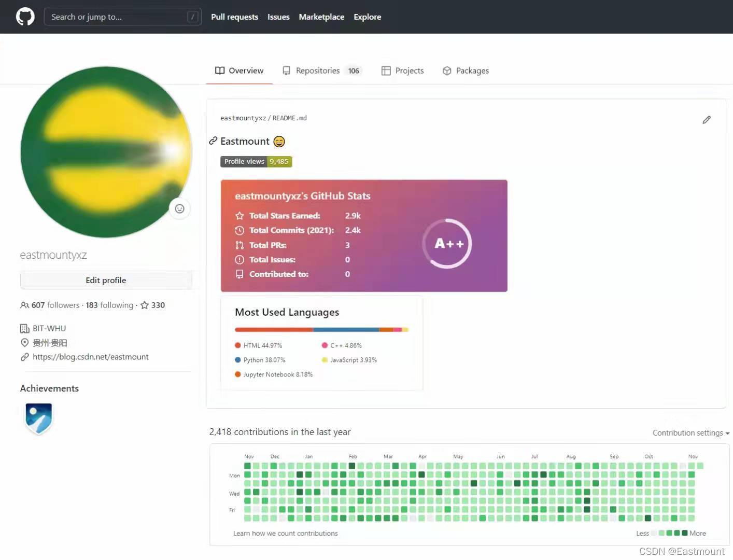Open Explore in top navigation
The image size is (733, 560).
(x=367, y=17)
